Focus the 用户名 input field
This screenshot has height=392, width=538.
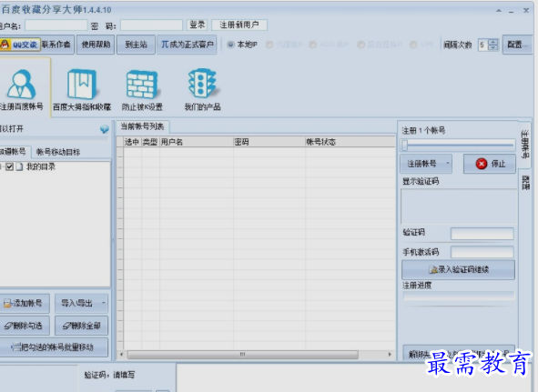tap(56, 25)
